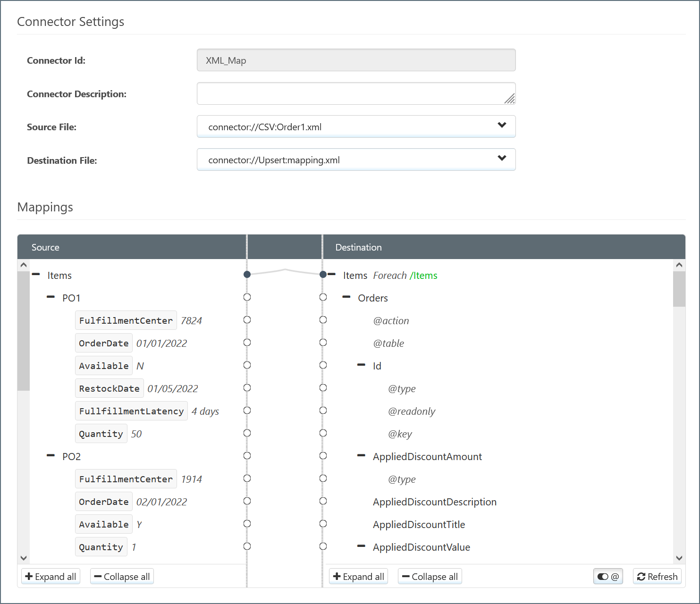Click the connector circle for Quantity 50

[x=247, y=433]
